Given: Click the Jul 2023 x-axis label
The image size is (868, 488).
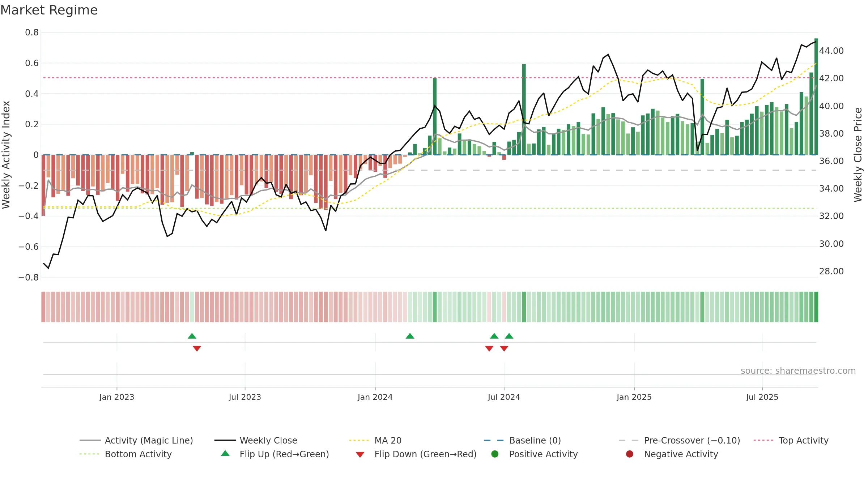Looking at the screenshot, I should tap(245, 397).
